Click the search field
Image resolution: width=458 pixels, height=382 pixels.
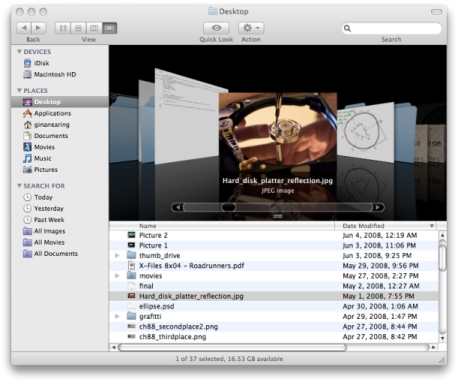[x=392, y=28]
